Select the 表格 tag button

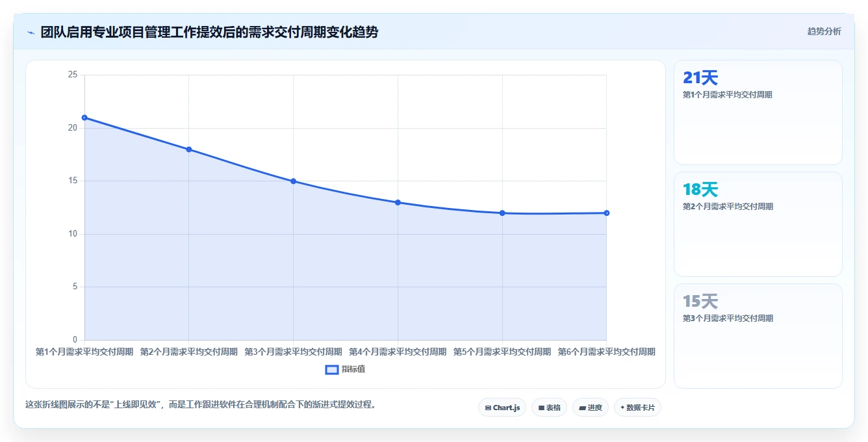coord(549,408)
